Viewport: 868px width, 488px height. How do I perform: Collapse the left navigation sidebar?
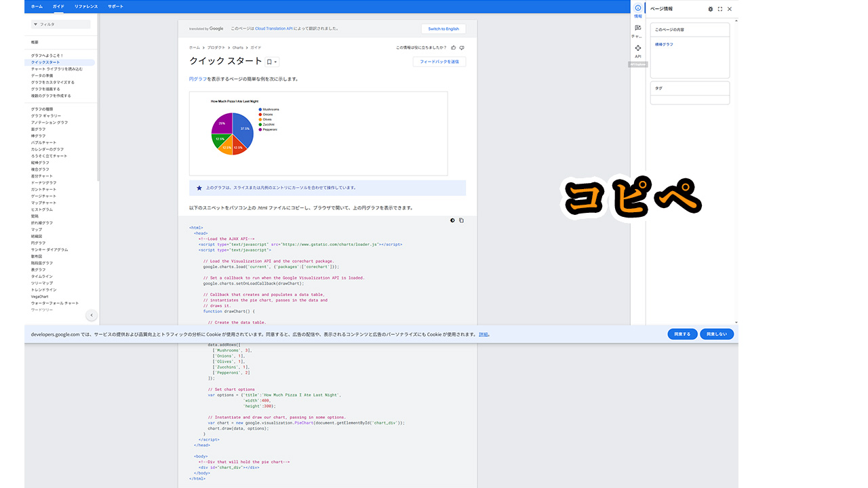coord(92,315)
